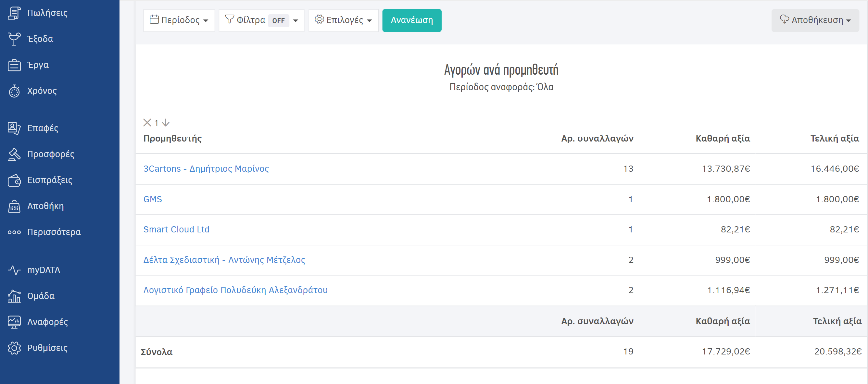Click transactions count 13 for 3Cartons
Image resolution: width=868 pixels, height=384 pixels.
628,168
